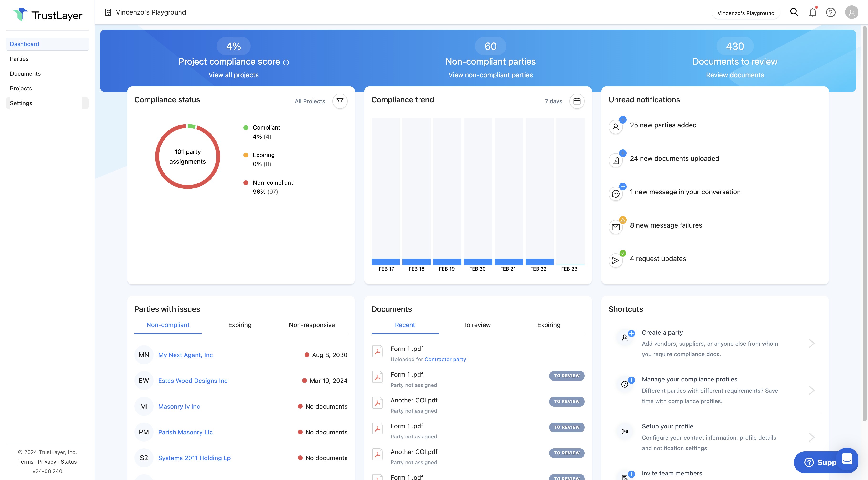Image resolution: width=868 pixels, height=480 pixels.
Task: Expand the Setup your profile chevron
Action: click(x=812, y=437)
